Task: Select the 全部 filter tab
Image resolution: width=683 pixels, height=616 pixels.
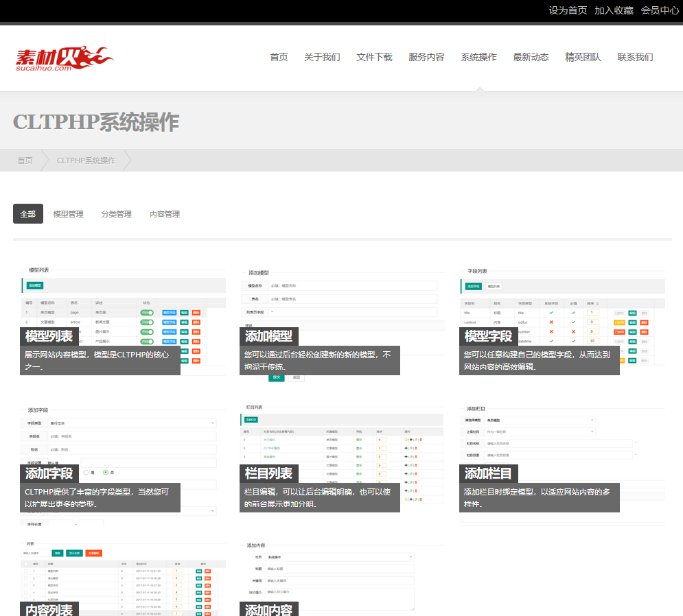Action: pos(28,214)
